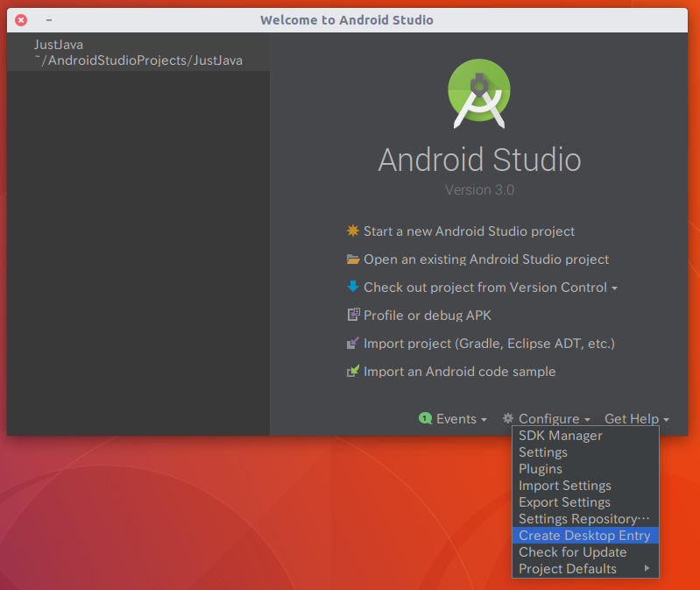Open the Get Help dropdown

click(637, 419)
